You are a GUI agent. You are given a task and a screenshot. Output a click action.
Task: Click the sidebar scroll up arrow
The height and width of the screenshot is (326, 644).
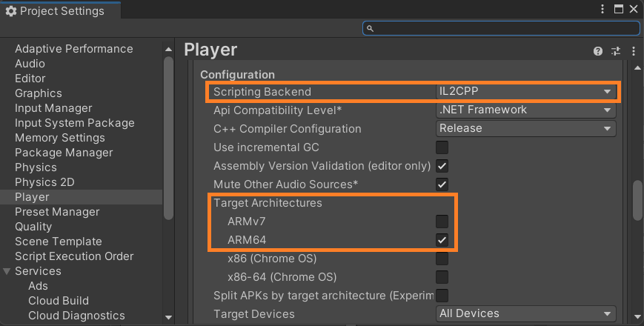pos(168,49)
